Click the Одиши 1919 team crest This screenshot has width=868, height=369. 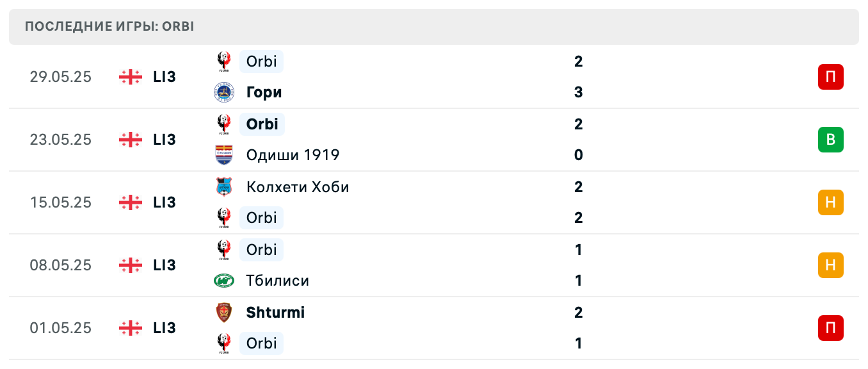coord(223,155)
